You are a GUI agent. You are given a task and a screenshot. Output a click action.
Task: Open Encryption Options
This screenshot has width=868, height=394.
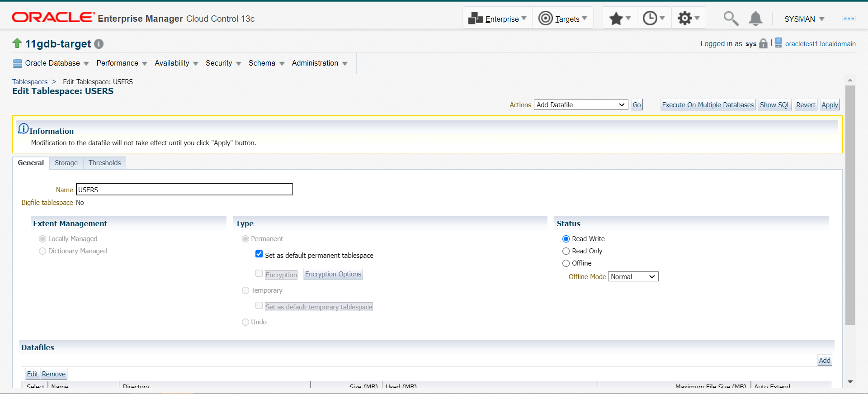[333, 274]
